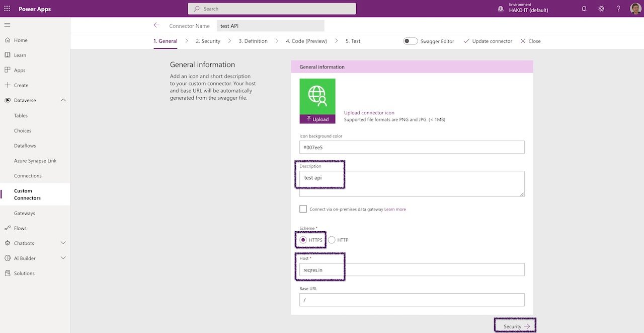Viewport: 644px width, 333px height.
Task: Click the Close button in the toolbar
Action: tap(530, 41)
